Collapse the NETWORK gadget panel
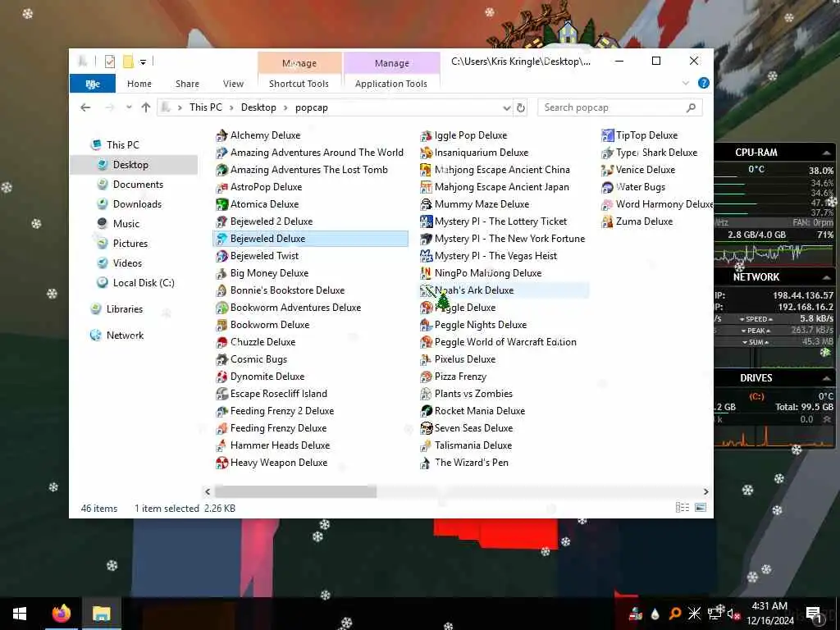840x630 pixels. [x=827, y=277]
